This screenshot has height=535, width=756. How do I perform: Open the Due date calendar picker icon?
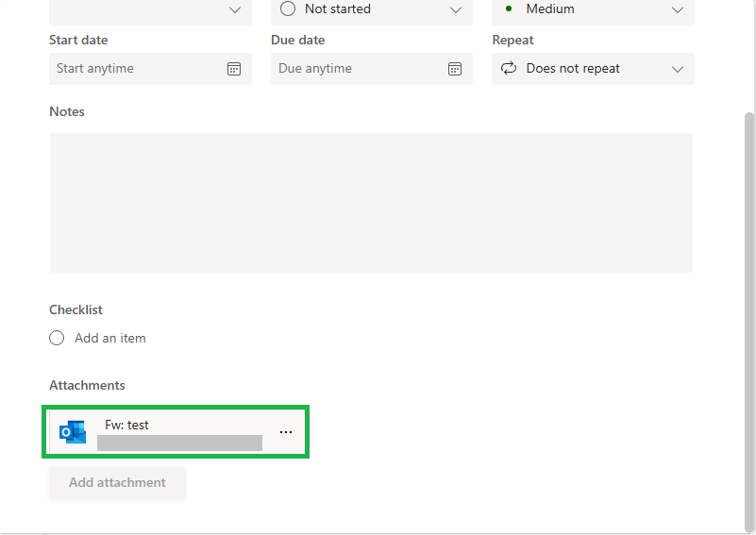click(x=455, y=69)
